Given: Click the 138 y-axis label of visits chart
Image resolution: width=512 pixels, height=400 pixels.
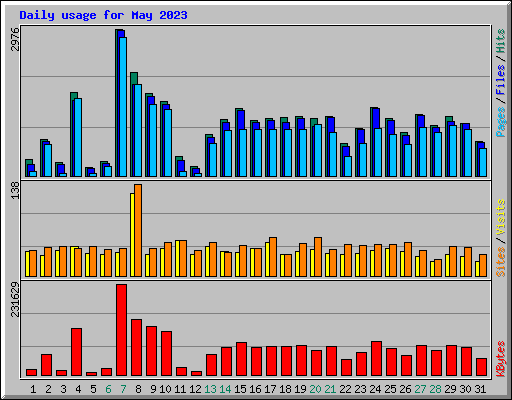Looking at the screenshot, I should (15, 190).
